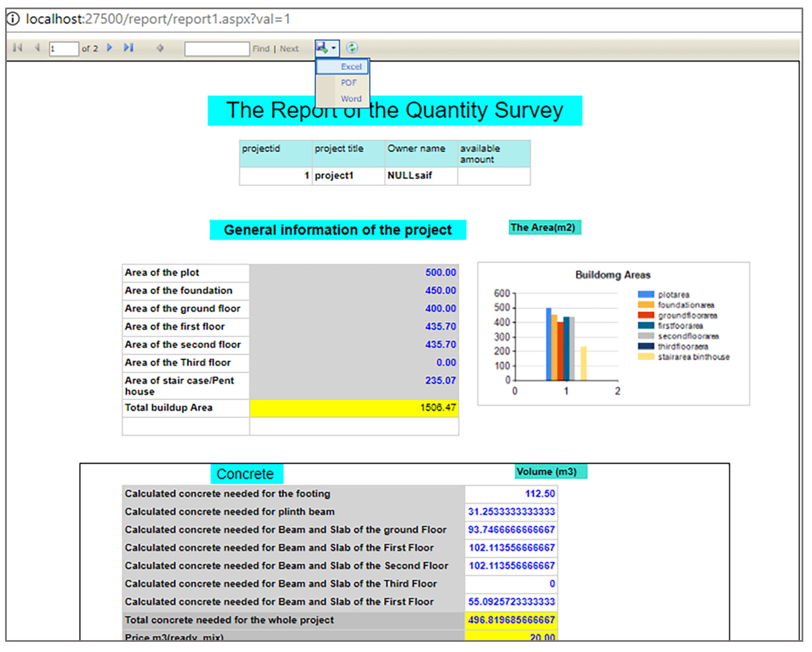Viewport: 812px width, 652px height.
Task: Go to next report page
Action: coord(110,47)
